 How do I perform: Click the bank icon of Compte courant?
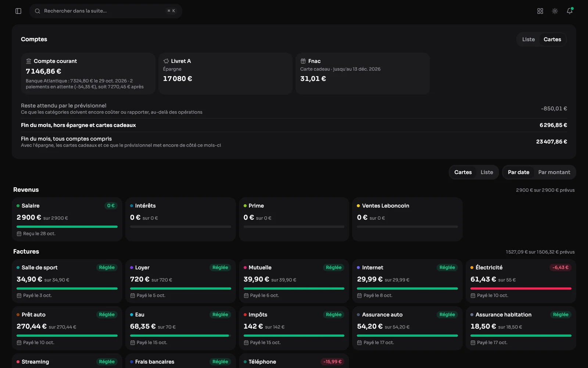pyautogui.click(x=29, y=61)
